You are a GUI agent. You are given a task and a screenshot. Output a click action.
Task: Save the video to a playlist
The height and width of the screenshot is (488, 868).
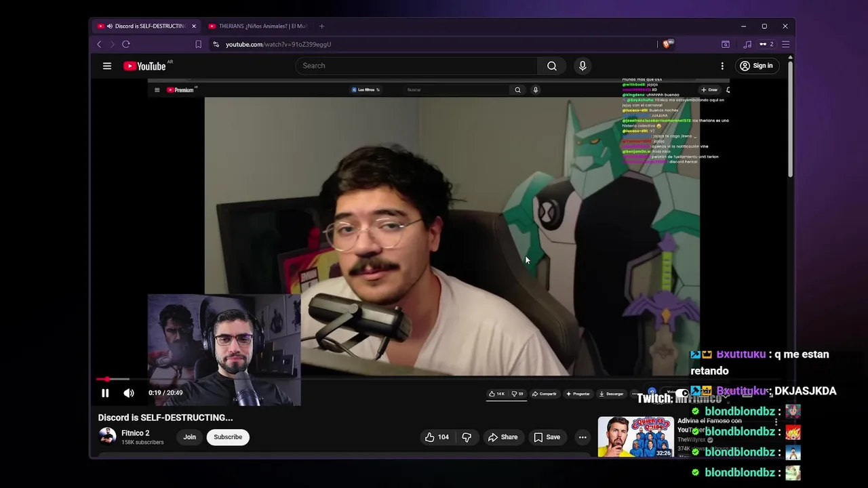547,437
